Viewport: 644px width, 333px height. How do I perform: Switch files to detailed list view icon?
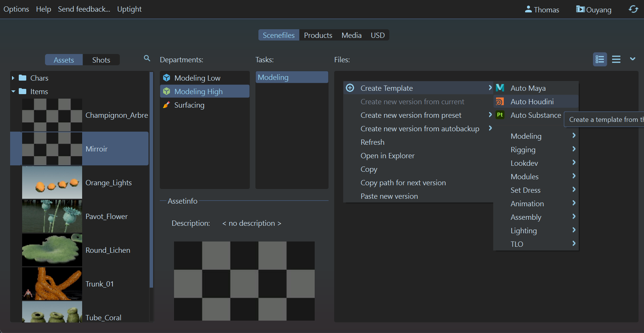pos(600,59)
